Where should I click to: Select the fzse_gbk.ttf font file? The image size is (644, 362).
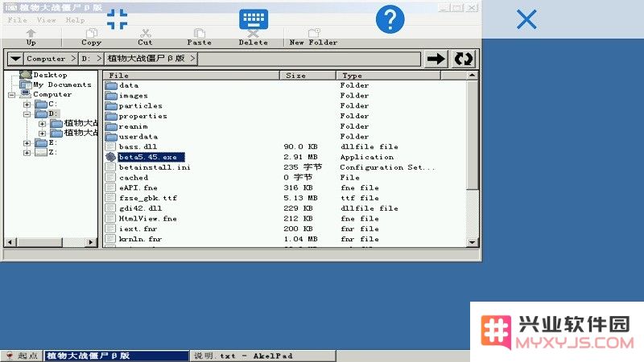pyautogui.click(x=148, y=198)
